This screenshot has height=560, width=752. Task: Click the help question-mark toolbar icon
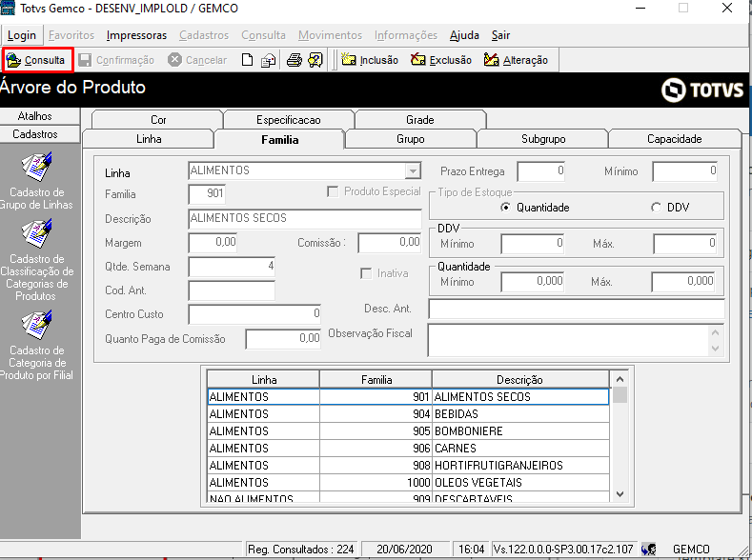(315, 60)
